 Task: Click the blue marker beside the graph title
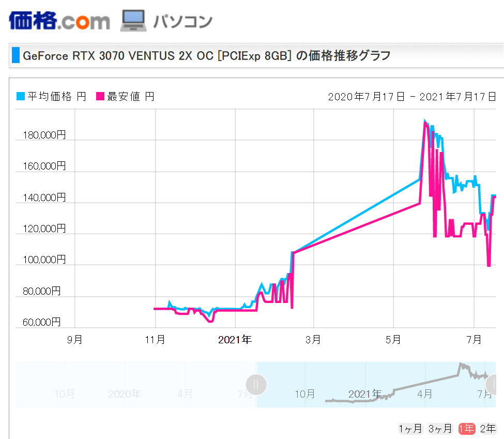(x=16, y=55)
